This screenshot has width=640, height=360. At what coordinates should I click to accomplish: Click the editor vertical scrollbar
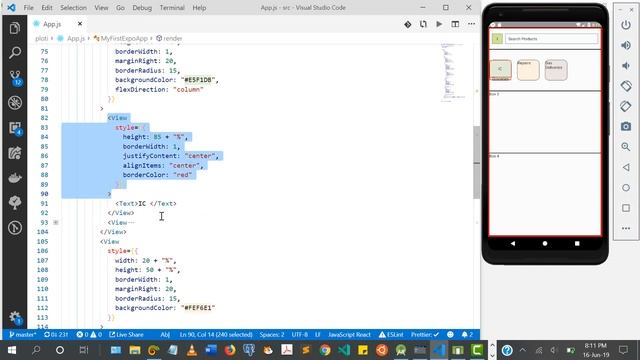coord(476,162)
